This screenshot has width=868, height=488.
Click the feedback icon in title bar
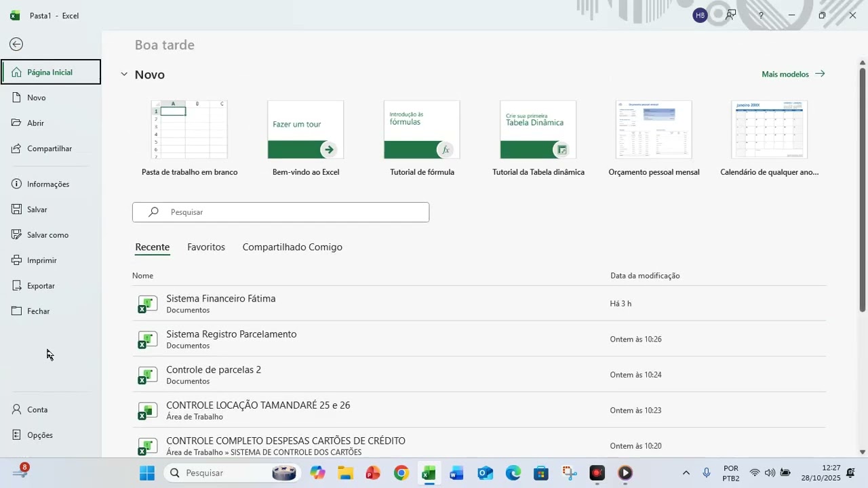tap(730, 15)
